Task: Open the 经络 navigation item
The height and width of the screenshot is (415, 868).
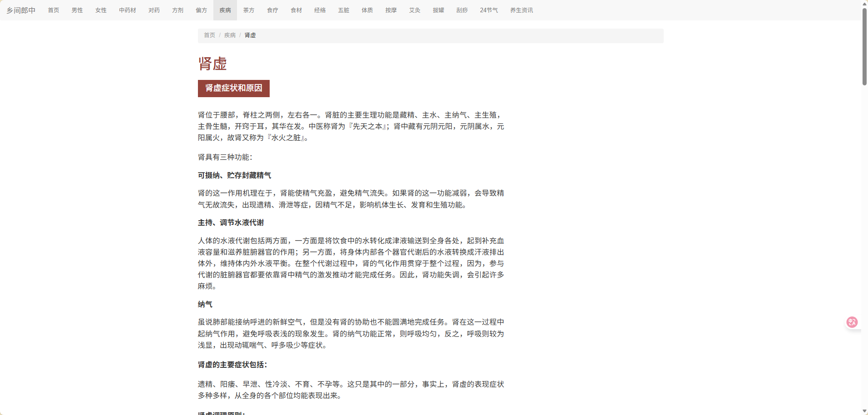Action: (x=320, y=10)
